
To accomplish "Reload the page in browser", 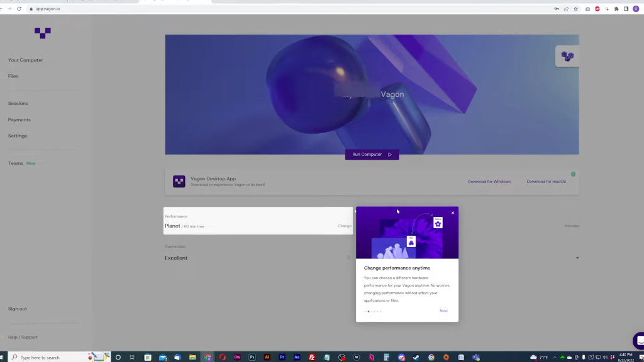I will [19, 9].
